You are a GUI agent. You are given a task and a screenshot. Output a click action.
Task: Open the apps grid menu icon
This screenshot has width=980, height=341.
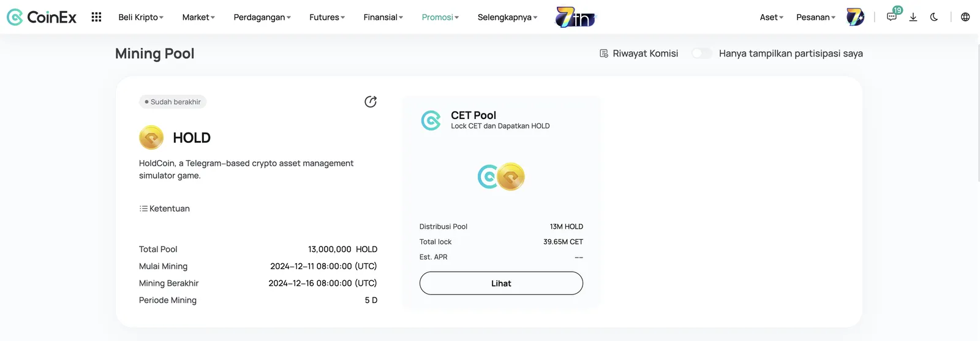point(96,17)
